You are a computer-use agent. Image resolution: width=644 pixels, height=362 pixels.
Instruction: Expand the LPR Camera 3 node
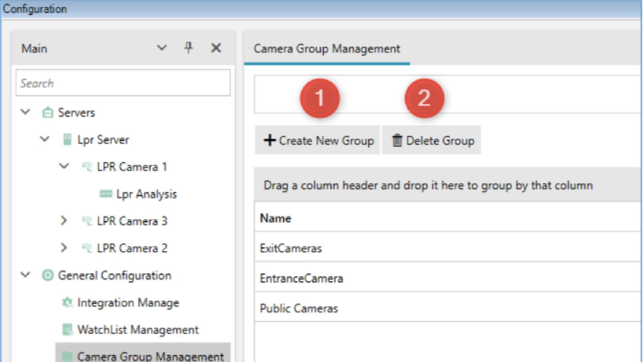pyautogui.click(x=64, y=221)
